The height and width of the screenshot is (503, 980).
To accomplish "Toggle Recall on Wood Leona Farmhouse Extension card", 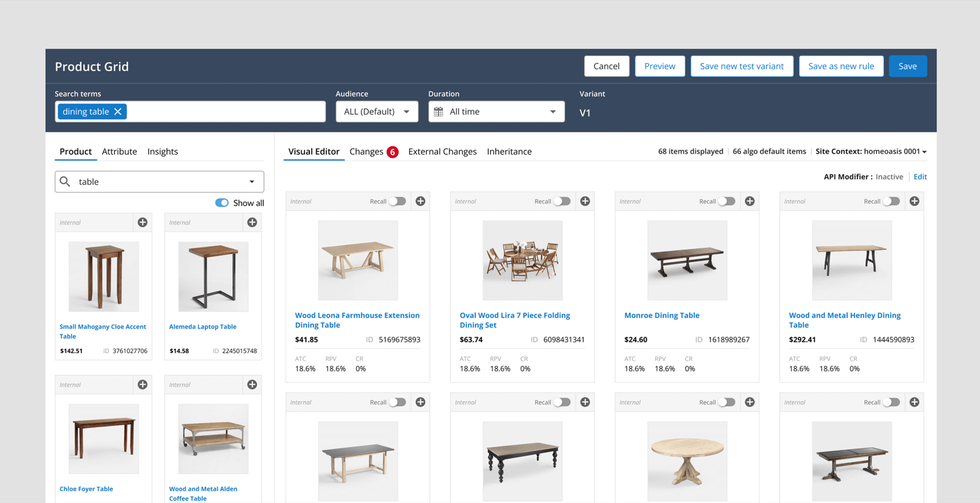I will point(398,201).
